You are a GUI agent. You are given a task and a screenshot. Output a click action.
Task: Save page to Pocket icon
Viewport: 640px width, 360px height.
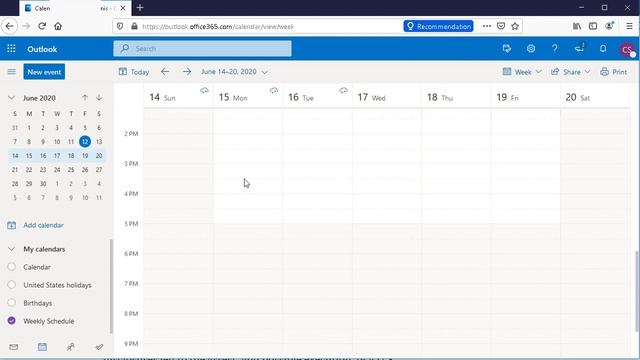[501, 26]
